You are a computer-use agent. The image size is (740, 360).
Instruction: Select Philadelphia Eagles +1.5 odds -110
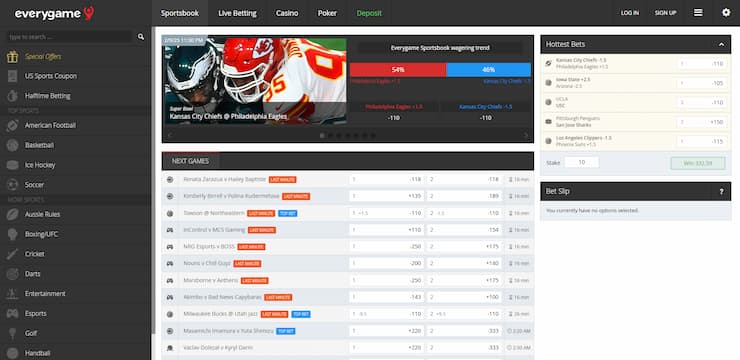click(x=394, y=118)
